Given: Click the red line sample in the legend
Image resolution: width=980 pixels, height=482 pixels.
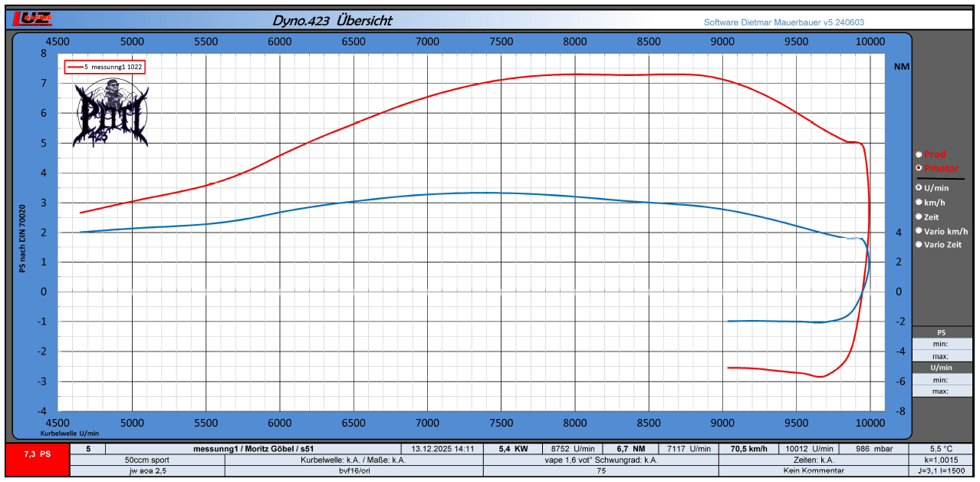Looking at the screenshot, I should click(x=74, y=68).
